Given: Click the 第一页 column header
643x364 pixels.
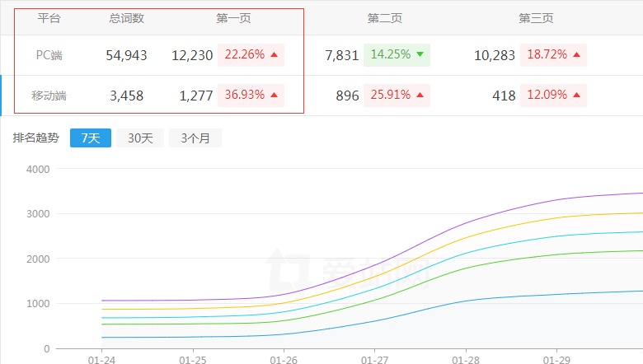Looking at the screenshot, I should pos(233,18).
